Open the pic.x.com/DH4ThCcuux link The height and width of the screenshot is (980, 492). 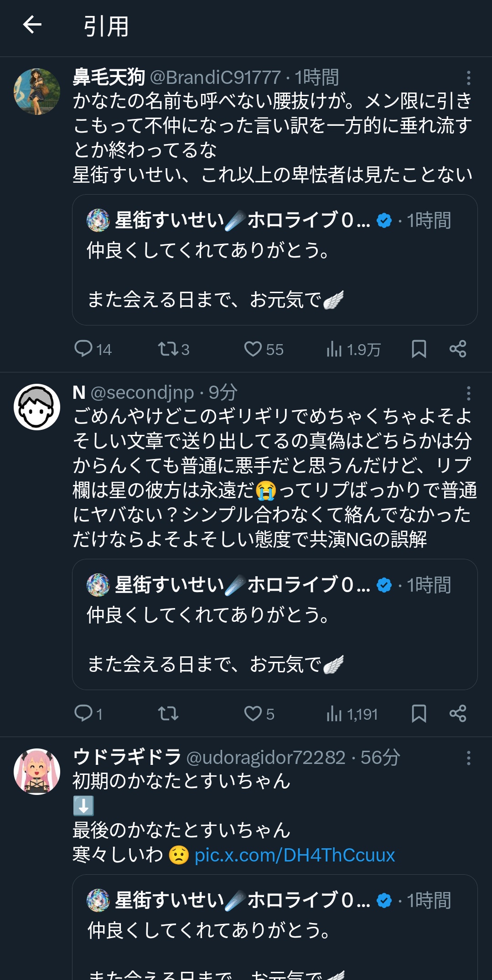click(x=295, y=855)
